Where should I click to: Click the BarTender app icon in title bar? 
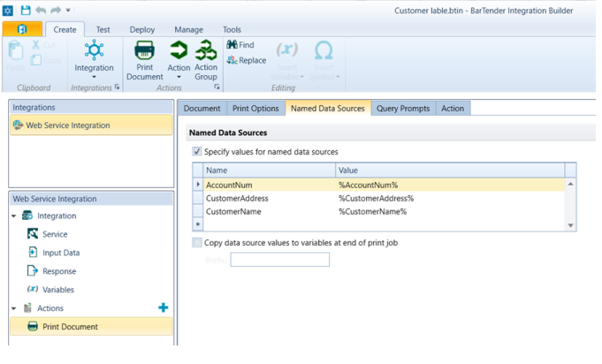(x=8, y=11)
